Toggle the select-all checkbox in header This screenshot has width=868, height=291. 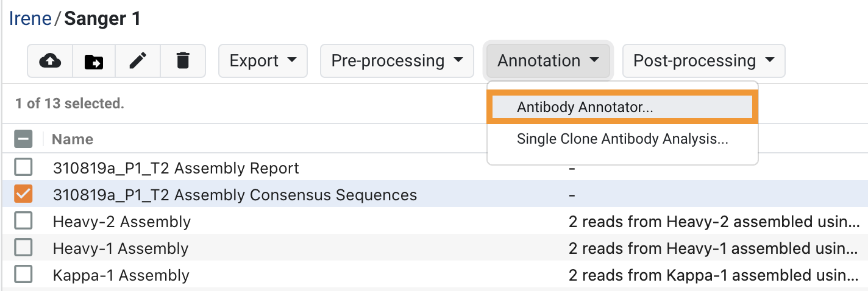tap(23, 139)
